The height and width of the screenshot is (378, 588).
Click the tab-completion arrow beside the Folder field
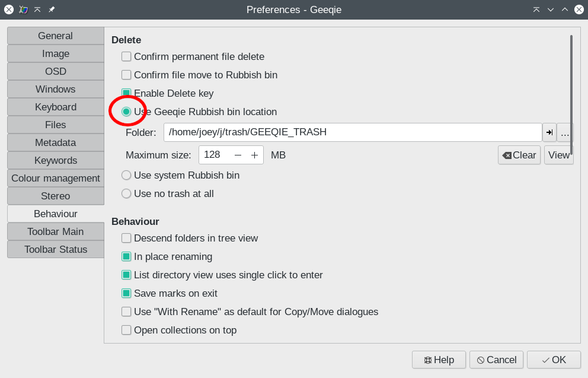549,132
